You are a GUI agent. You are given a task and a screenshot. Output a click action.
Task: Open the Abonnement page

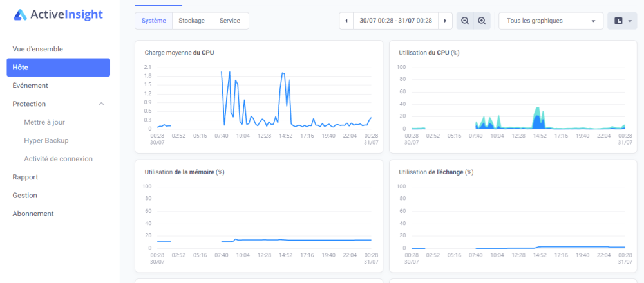pyautogui.click(x=33, y=214)
